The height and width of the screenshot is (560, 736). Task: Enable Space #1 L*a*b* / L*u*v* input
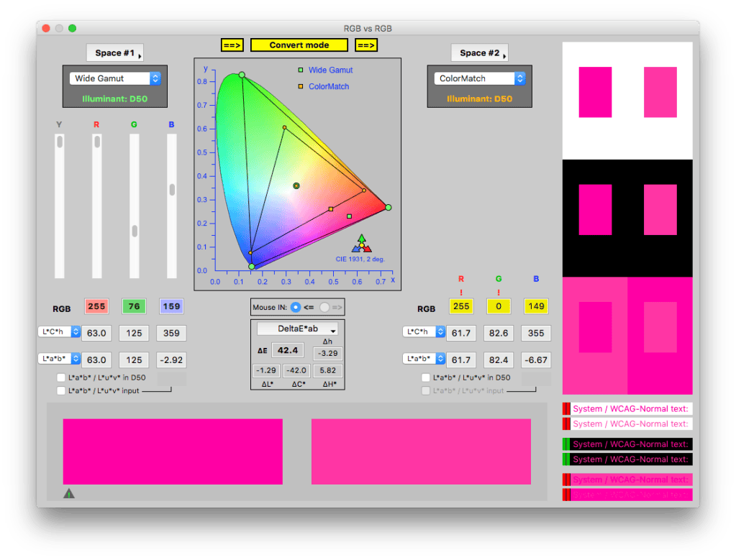[x=61, y=390]
